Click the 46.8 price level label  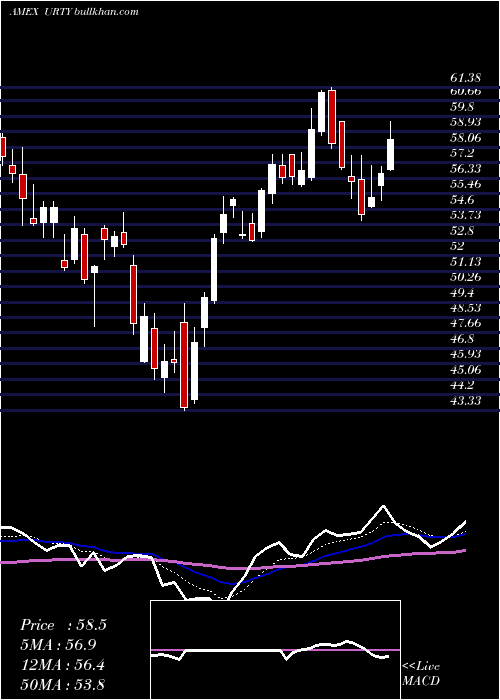point(462,338)
